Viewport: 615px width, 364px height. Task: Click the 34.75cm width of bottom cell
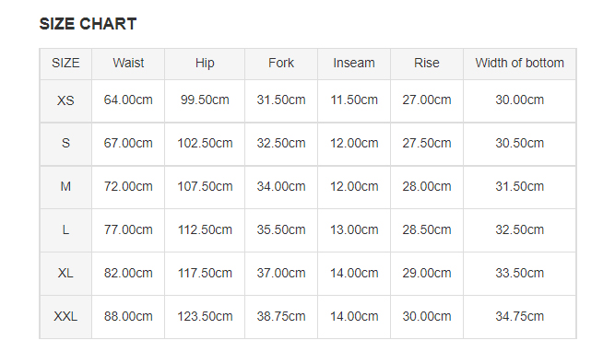(520, 317)
